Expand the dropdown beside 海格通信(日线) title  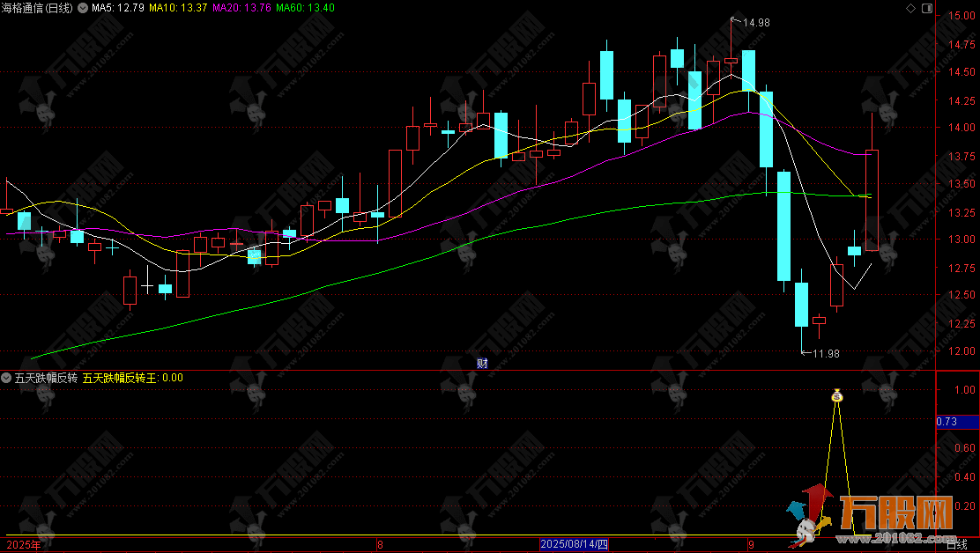coord(83,8)
